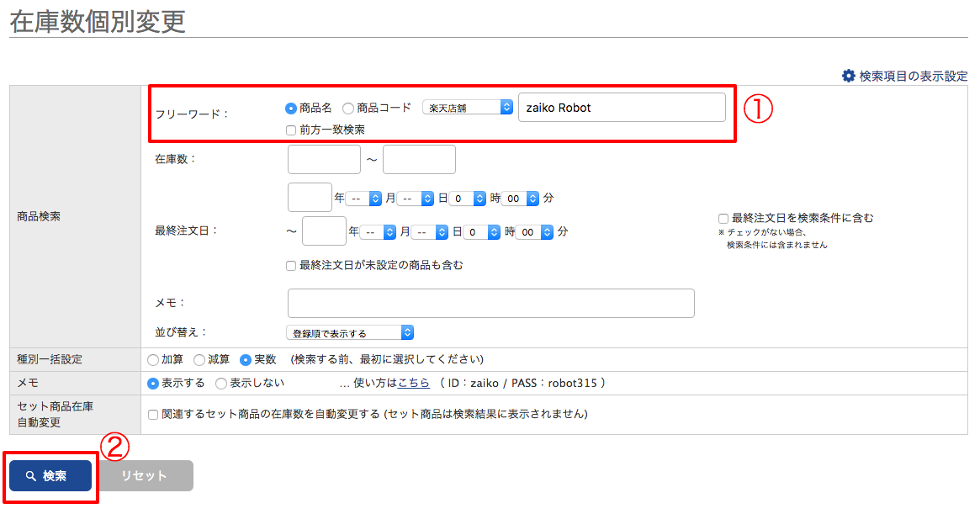Open the 登録順で表示する sort dropdown

click(350, 333)
